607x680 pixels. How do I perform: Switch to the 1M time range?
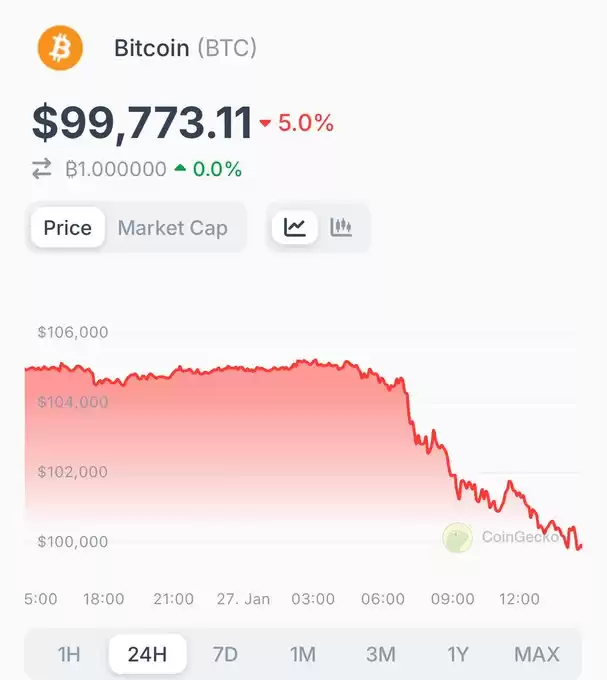(303, 654)
